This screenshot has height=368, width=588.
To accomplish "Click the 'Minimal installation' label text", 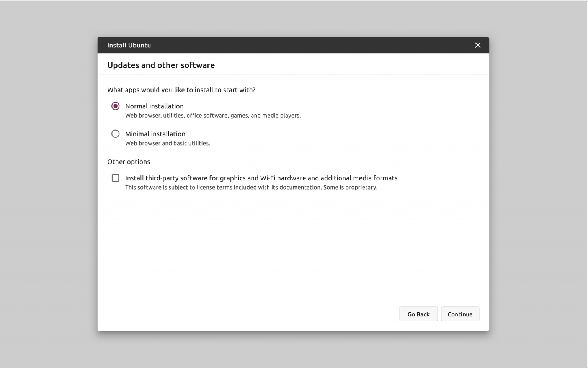I will pyautogui.click(x=155, y=134).
